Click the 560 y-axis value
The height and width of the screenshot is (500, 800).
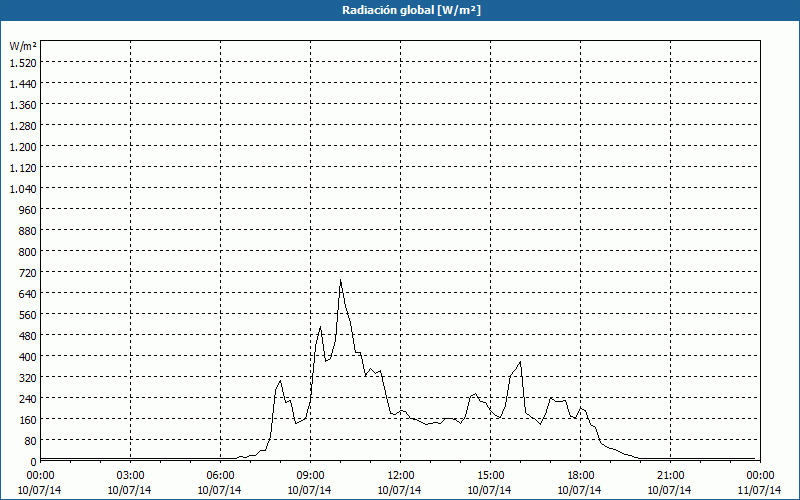pyautogui.click(x=28, y=315)
